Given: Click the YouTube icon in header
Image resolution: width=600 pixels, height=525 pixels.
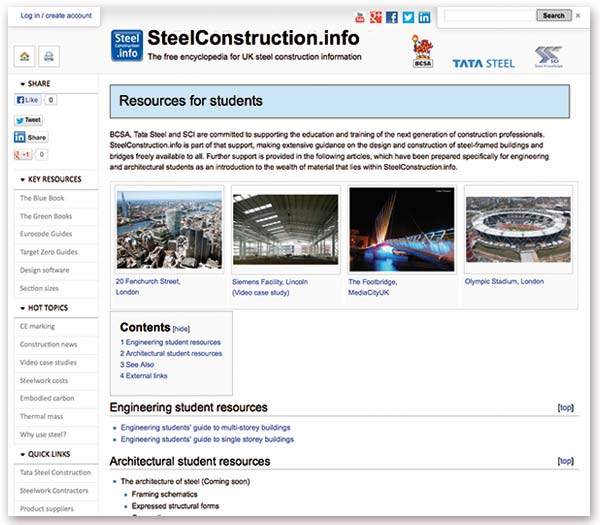Looking at the screenshot, I should [x=361, y=17].
